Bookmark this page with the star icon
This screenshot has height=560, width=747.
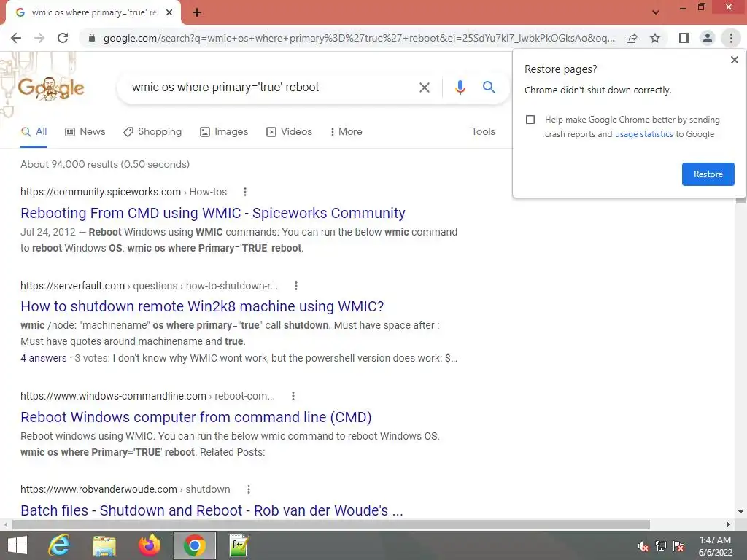[x=655, y=38]
